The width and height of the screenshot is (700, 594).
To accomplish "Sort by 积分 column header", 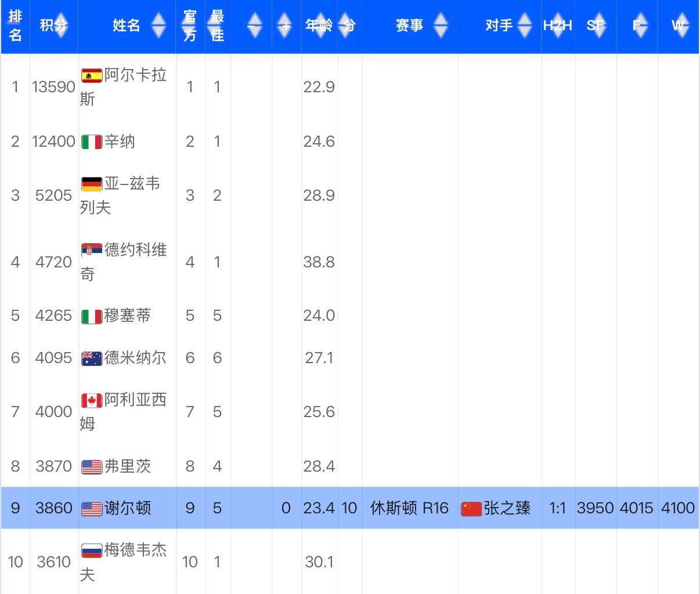I will pyautogui.click(x=53, y=26).
